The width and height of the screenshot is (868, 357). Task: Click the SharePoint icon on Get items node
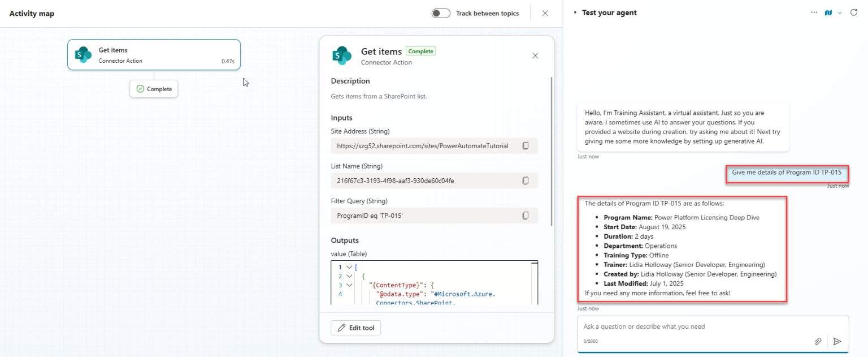(84, 55)
